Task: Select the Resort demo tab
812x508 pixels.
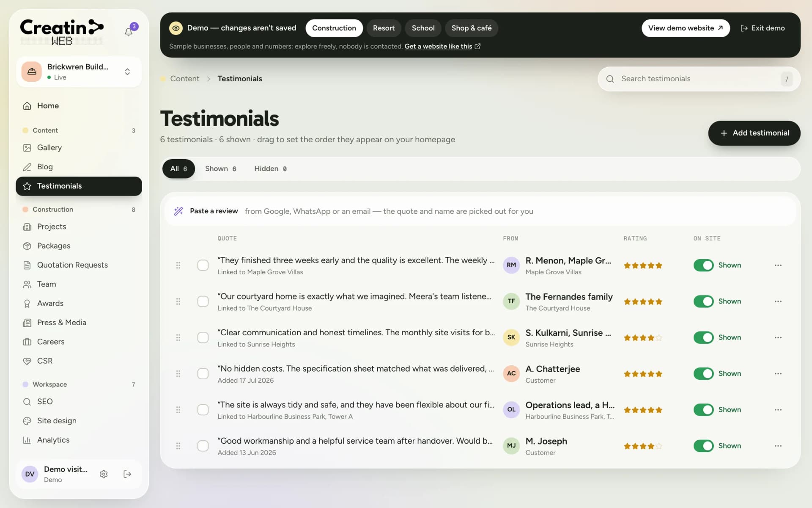Action: [x=384, y=28]
